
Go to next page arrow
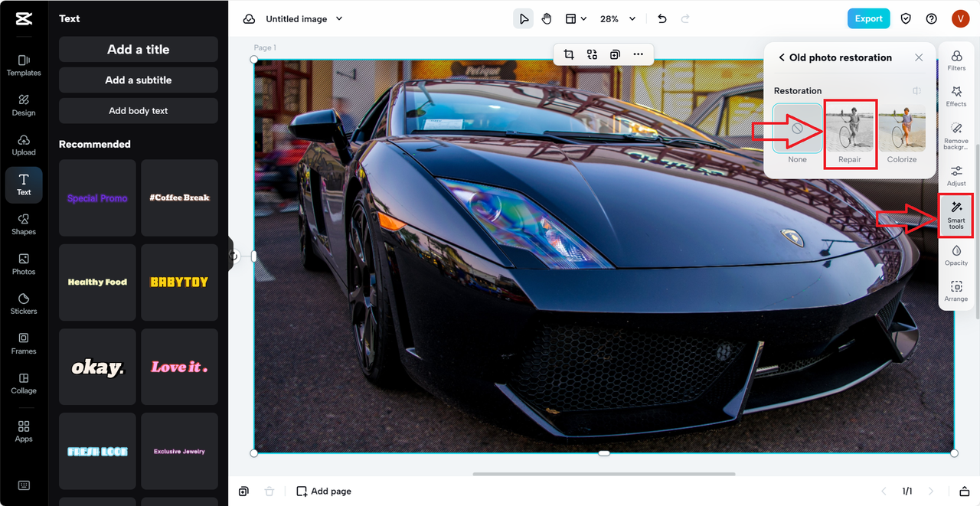tap(931, 491)
